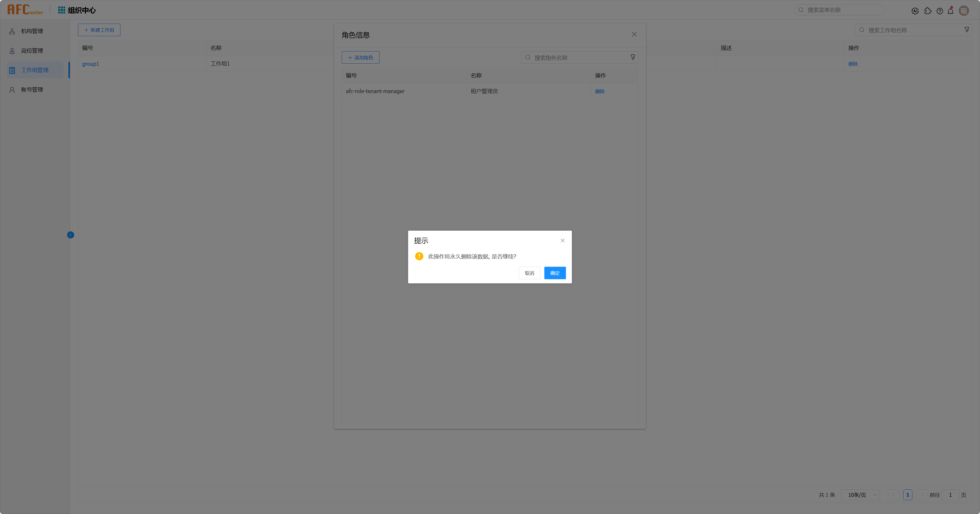Click the AI assistant icon in header
Screen dimensions: 980x514
tap(915, 11)
